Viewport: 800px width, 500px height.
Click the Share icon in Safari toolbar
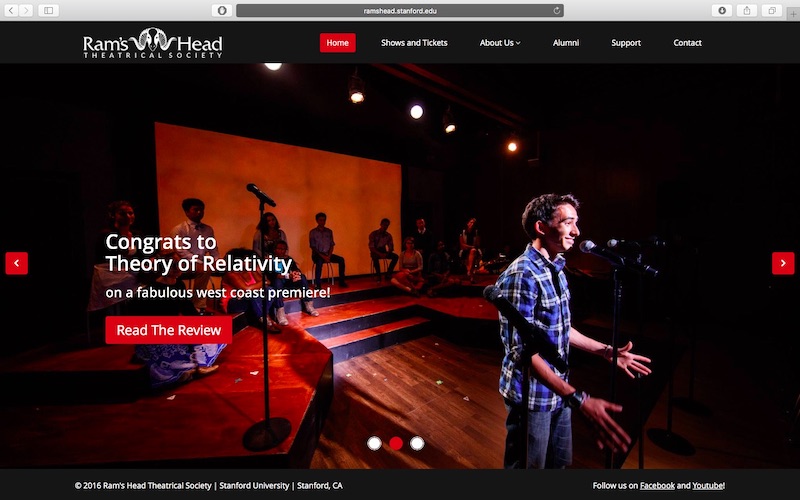pyautogui.click(x=747, y=10)
